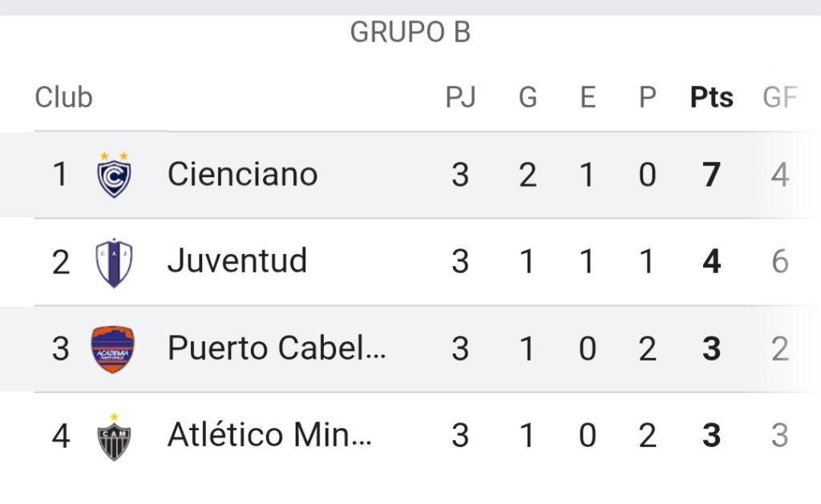Click the Club column header
The height and width of the screenshot is (504, 821).
[x=63, y=97]
